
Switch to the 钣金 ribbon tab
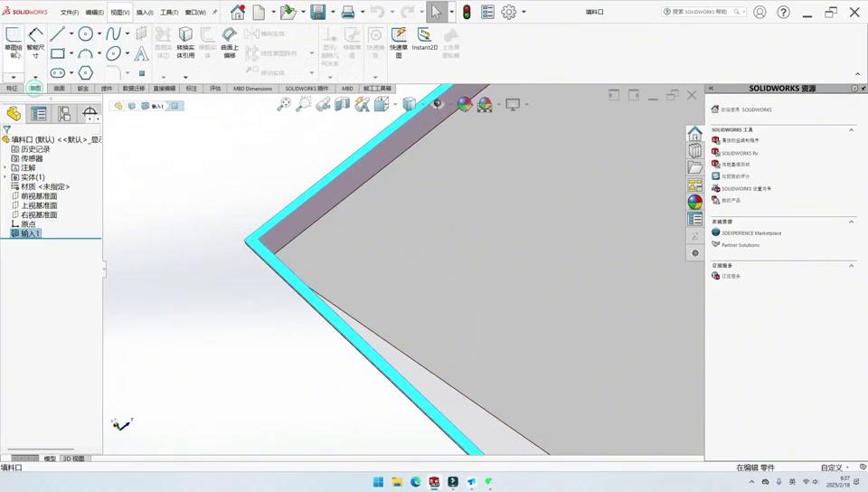(x=83, y=89)
